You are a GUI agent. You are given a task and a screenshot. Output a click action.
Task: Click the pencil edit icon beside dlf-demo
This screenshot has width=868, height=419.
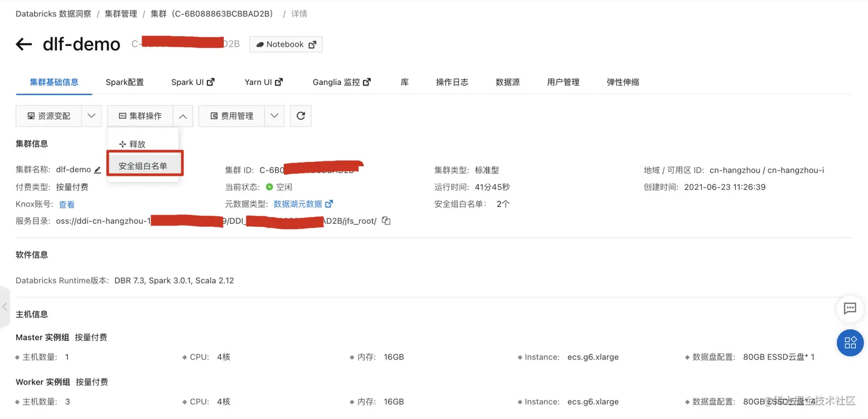click(98, 170)
